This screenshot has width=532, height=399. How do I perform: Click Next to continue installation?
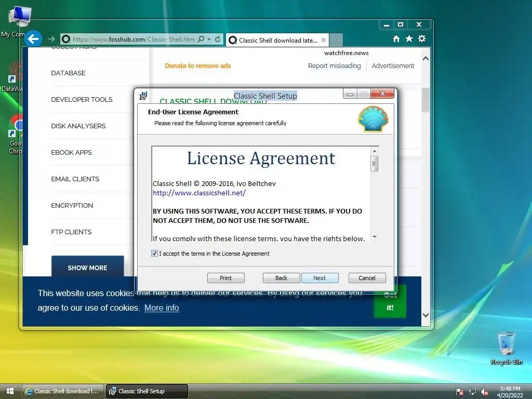click(320, 278)
